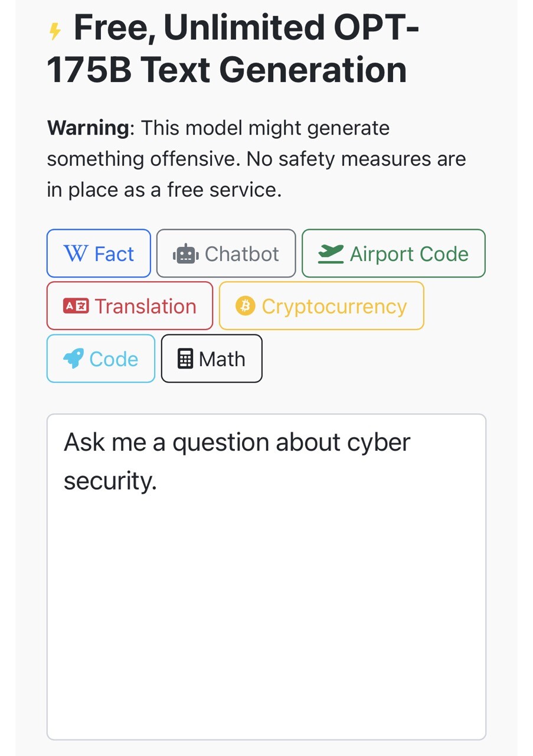Click the bold Warning label

pos(88,128)
